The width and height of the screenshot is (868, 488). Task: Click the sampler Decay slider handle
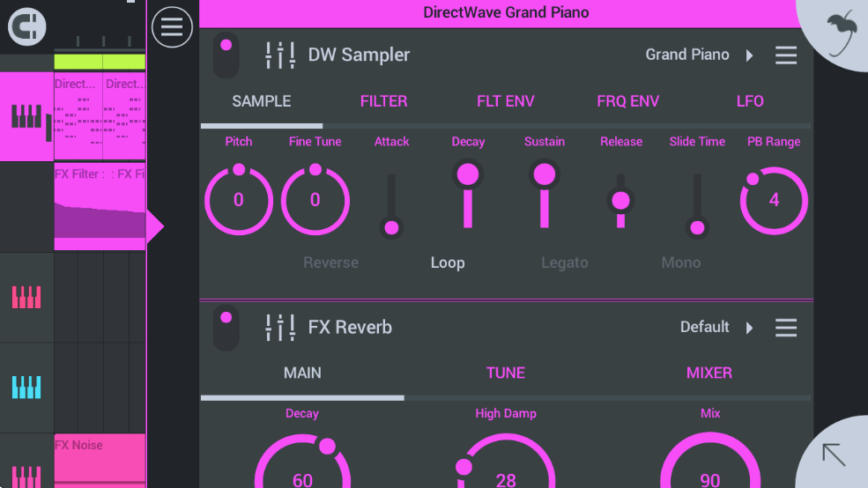point(468,174)
